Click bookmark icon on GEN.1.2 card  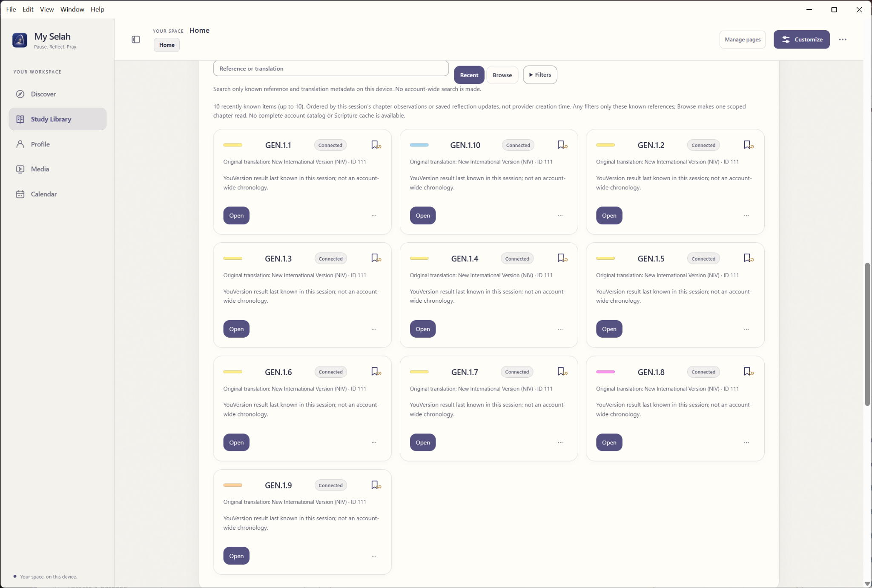[749, 145]
